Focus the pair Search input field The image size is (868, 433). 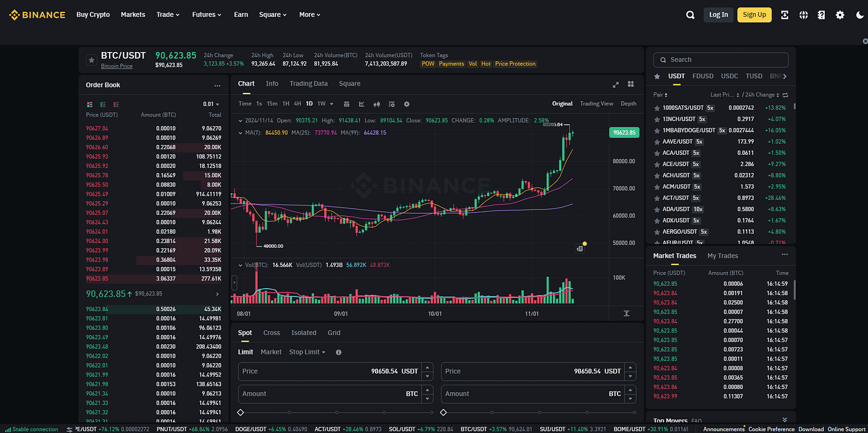(x=721, y=59)
